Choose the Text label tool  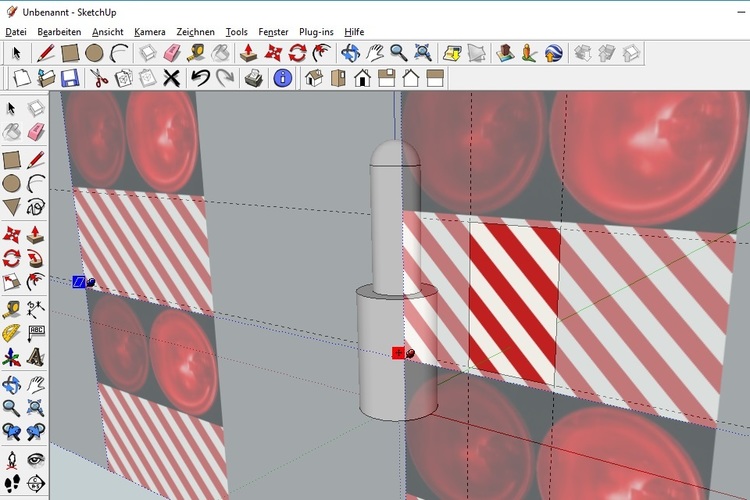(36, 333)
